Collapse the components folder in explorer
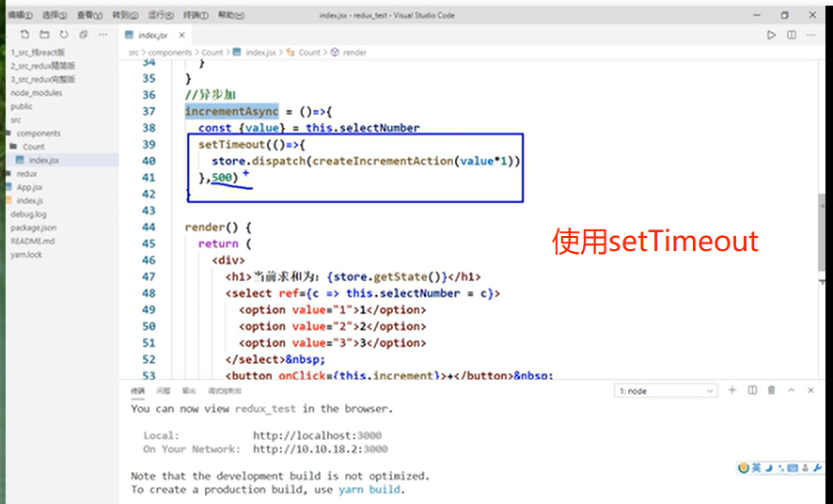 coord(39,134)
